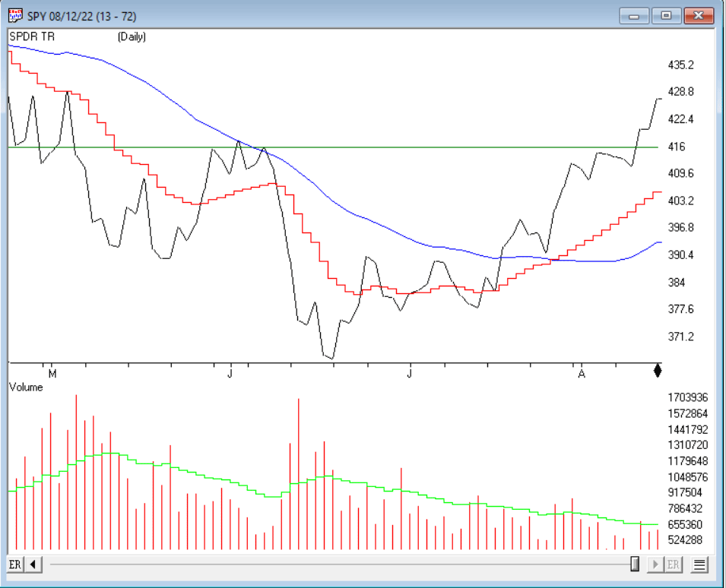Click the SPDR TR label
This screenshot has width=726, height=588.
click(x=32, y=36)
